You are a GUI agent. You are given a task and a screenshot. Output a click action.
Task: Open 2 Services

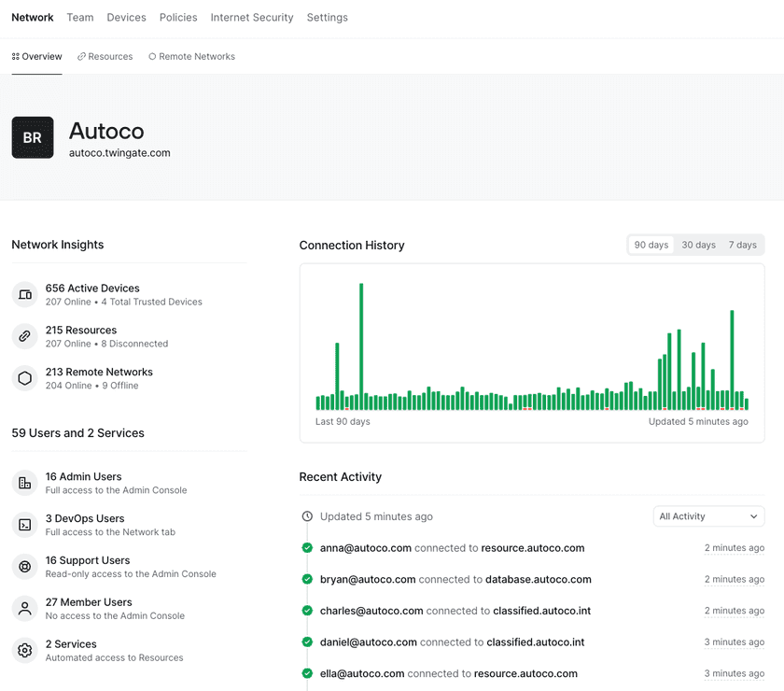click(71, 644)
